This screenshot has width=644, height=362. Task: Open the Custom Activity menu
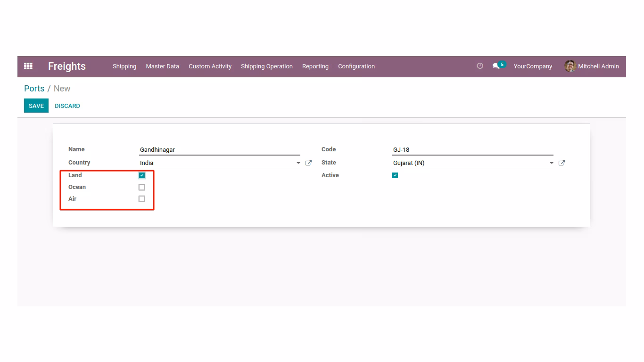210,66
